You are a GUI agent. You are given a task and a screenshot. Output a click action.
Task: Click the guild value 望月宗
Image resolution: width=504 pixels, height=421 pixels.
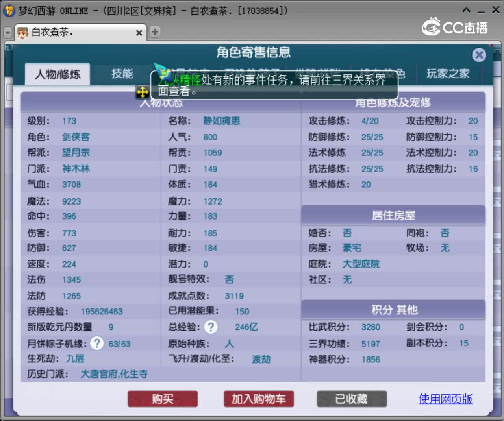pyautogui.click(x=76, y=153)
